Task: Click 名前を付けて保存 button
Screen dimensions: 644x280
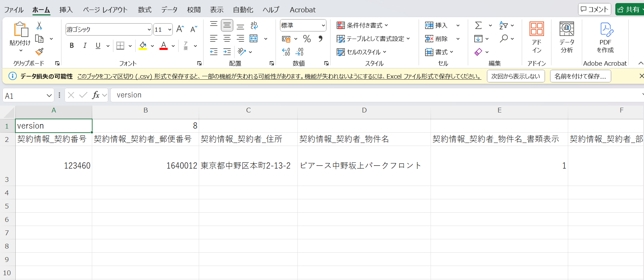Action: (580, 76)
